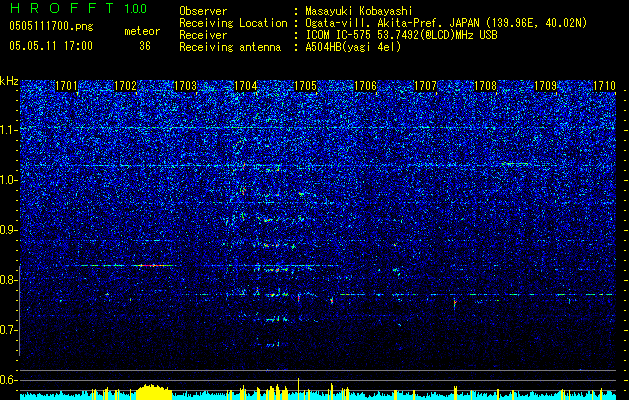The width and height of the screenshot is (629, 400).
Task: Click the observer name Masayuki Kobayashi
Action: (x=359, y=11)
